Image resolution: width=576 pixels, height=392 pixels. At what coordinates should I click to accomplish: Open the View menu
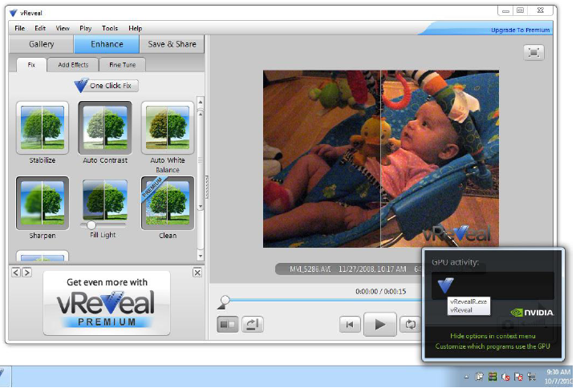[x=63, y=28]
